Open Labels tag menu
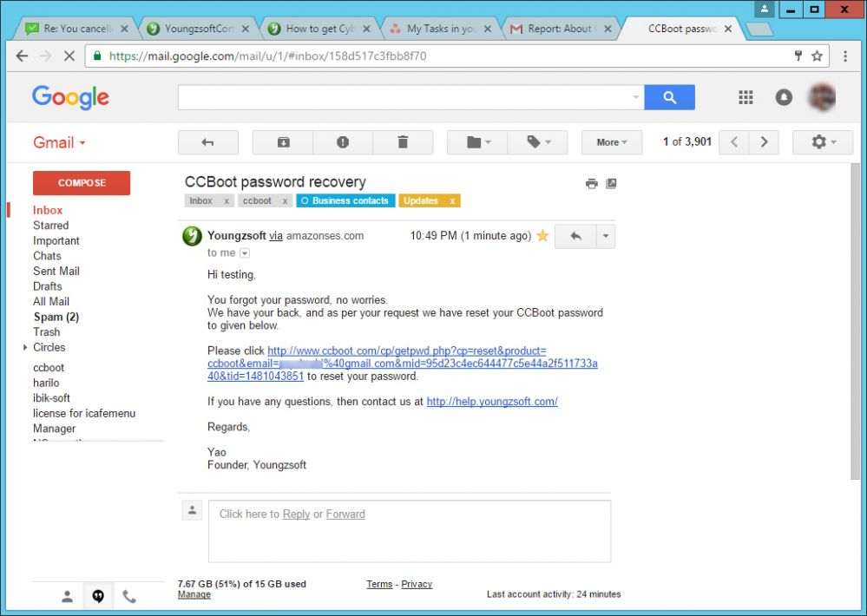 tap(538, 142)
